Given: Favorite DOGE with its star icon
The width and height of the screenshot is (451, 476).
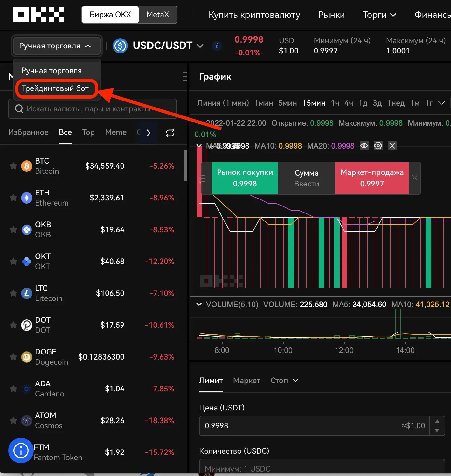Looking at the screenshot, I should (13, 357).
